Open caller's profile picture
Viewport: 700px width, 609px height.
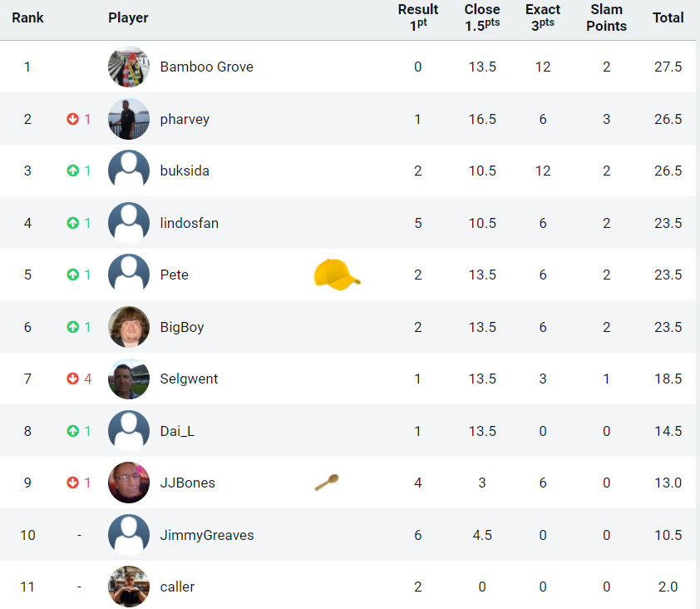click(x=129, y=587)
